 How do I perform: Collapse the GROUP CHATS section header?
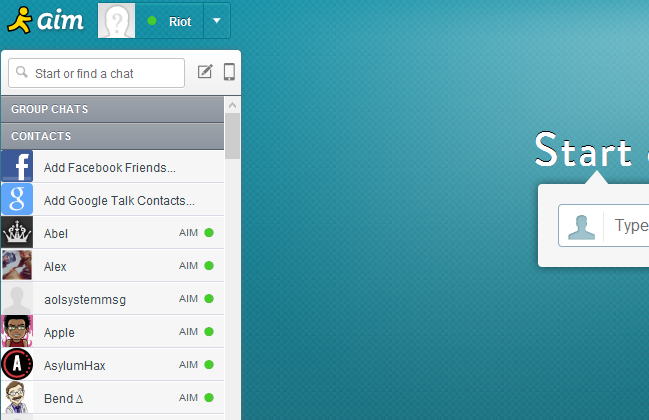(x=113, y=109)
